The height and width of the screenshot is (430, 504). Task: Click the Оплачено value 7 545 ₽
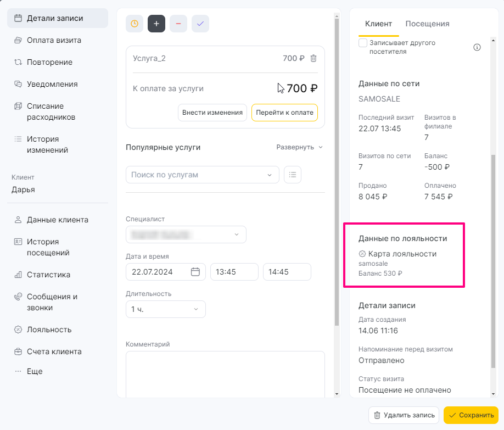pyautogui.click(x=438, y=197)
